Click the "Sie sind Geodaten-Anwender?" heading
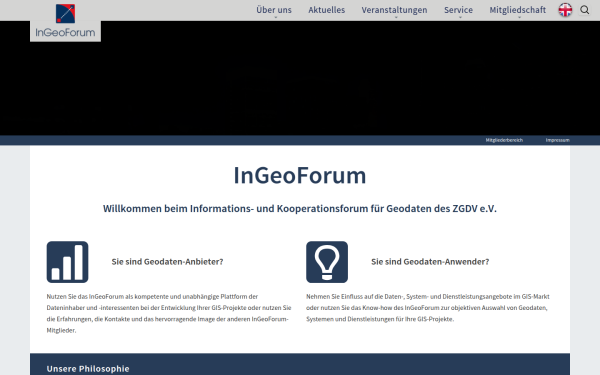 point(430,262)
